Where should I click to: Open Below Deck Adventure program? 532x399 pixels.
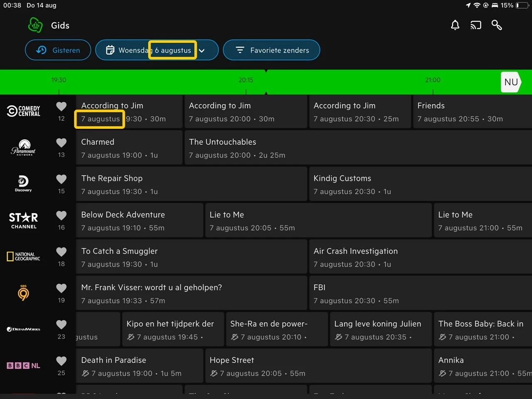click(x=139, y=221)
